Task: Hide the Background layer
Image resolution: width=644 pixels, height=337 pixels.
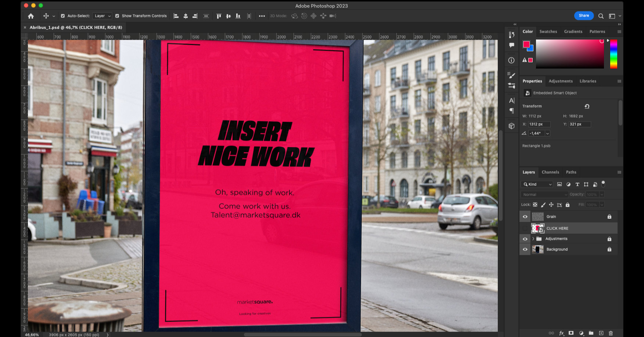Action: 525,249
